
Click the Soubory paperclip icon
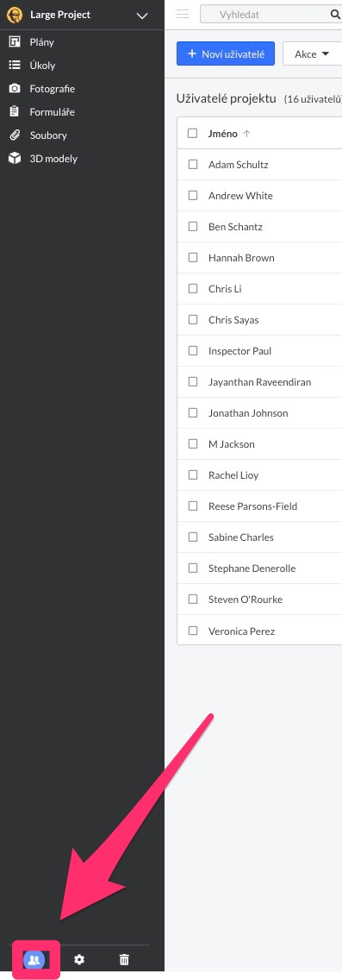15,135
